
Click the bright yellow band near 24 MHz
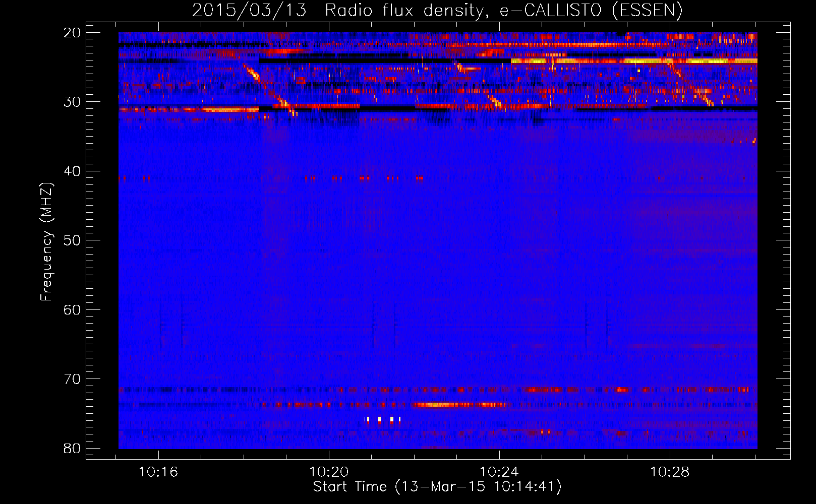[634, 61]
